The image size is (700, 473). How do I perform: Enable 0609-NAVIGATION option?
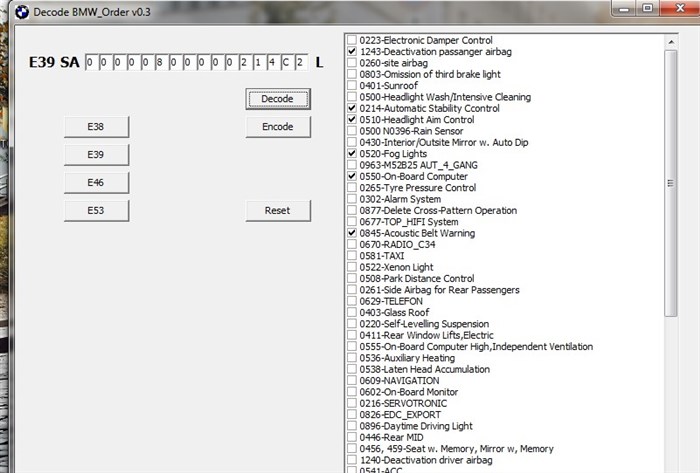(352, 381)
